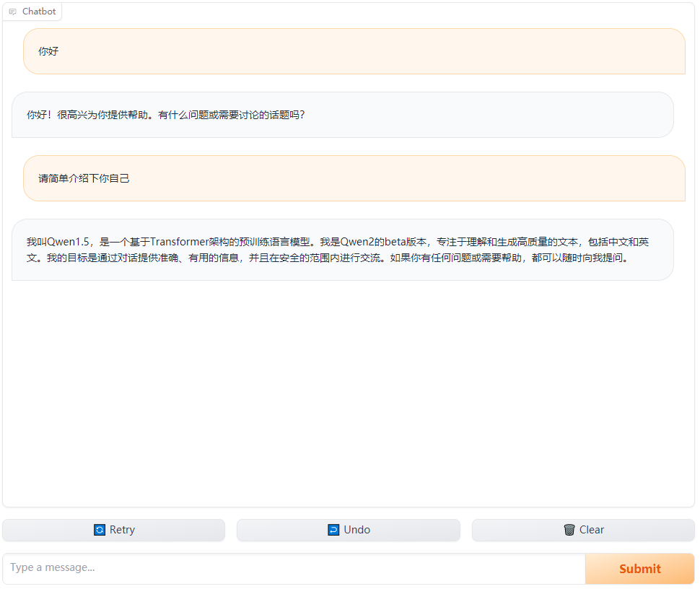Click the Retry button
The width and height of the screenshot is (700, 589).
point(114,530)
